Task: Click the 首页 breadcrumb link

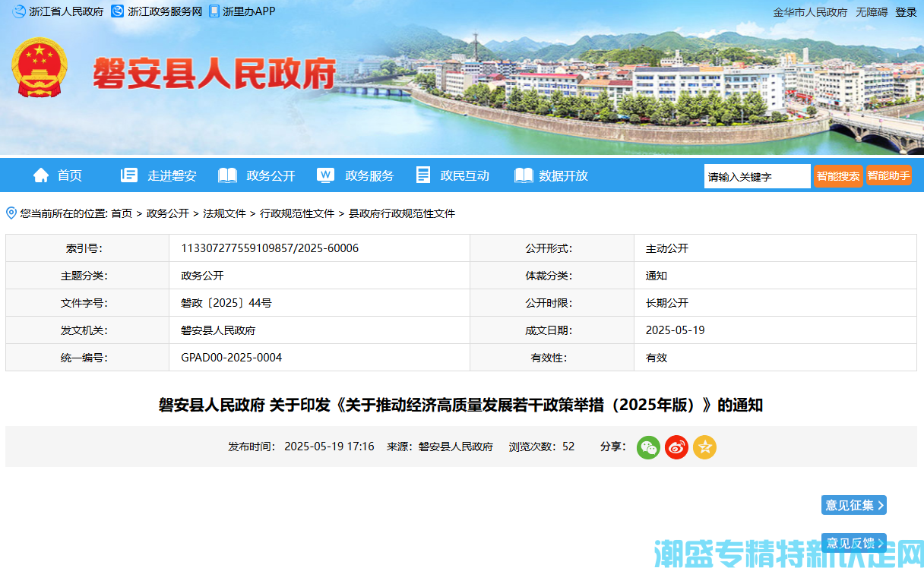Action: coord(122,213)
